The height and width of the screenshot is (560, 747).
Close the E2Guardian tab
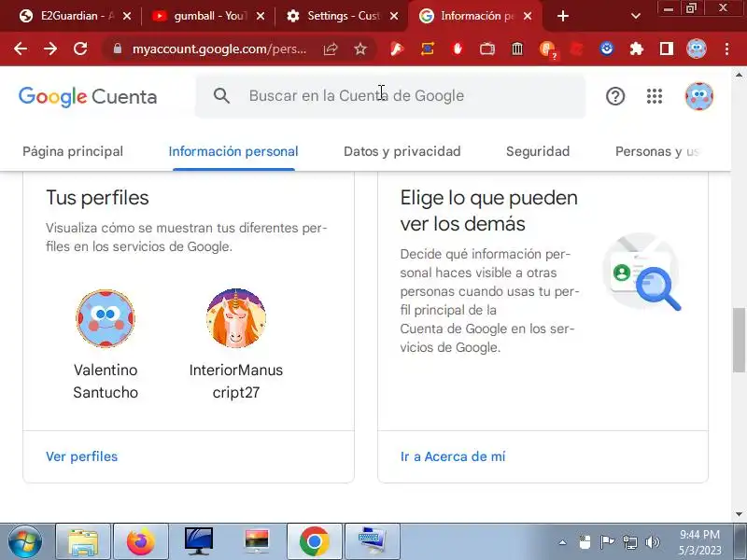[127, 16]
